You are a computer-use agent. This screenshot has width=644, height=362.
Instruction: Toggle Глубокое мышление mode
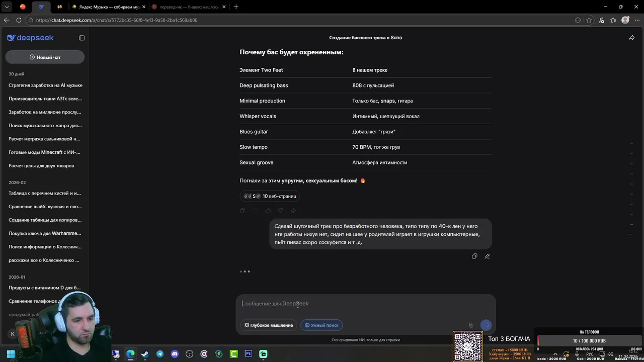coord(269,325)
